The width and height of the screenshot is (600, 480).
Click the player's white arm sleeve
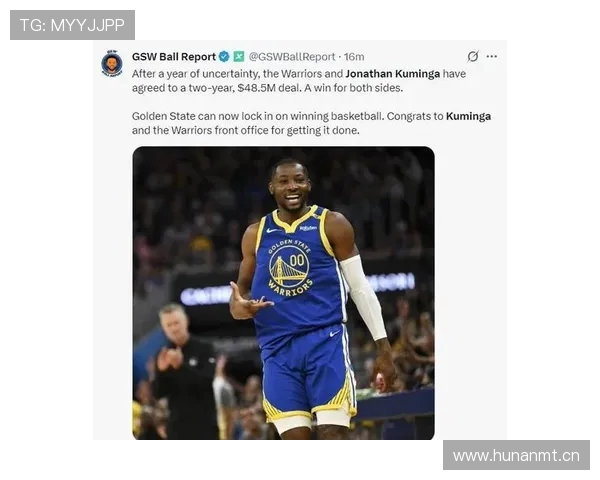364,297
